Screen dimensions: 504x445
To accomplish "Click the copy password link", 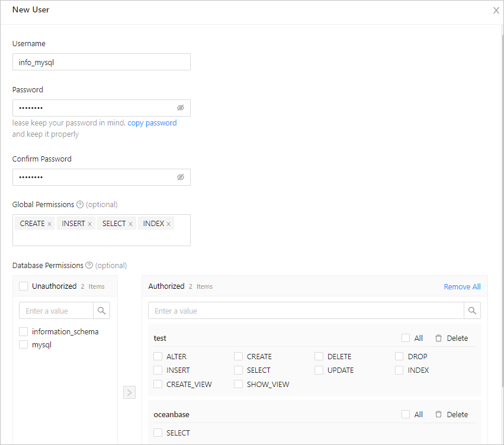I will click(152, 123).
